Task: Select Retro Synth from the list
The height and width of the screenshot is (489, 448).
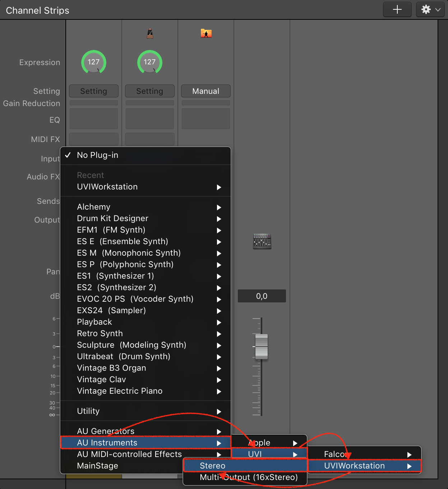Action: (x=146, y=333)
